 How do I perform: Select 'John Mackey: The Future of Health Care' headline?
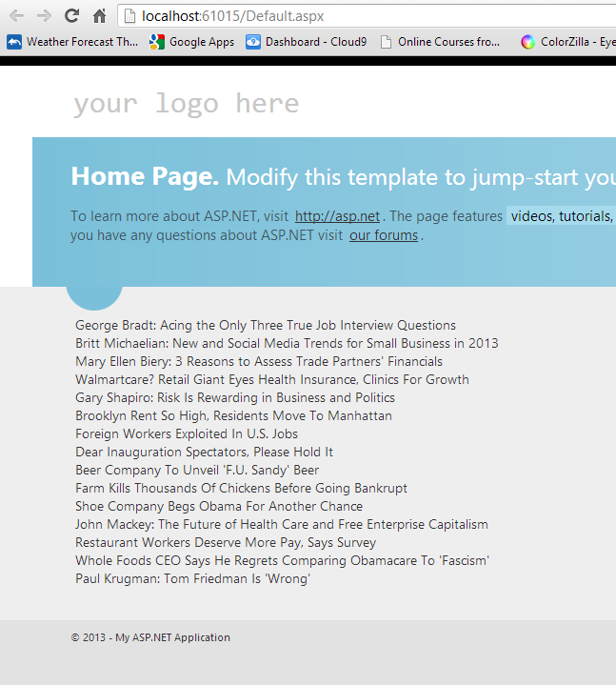tap(282, 525)
